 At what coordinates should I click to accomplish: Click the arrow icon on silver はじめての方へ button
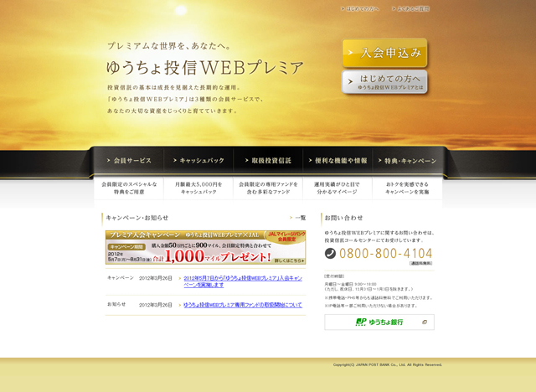click(x=350, y=82)
